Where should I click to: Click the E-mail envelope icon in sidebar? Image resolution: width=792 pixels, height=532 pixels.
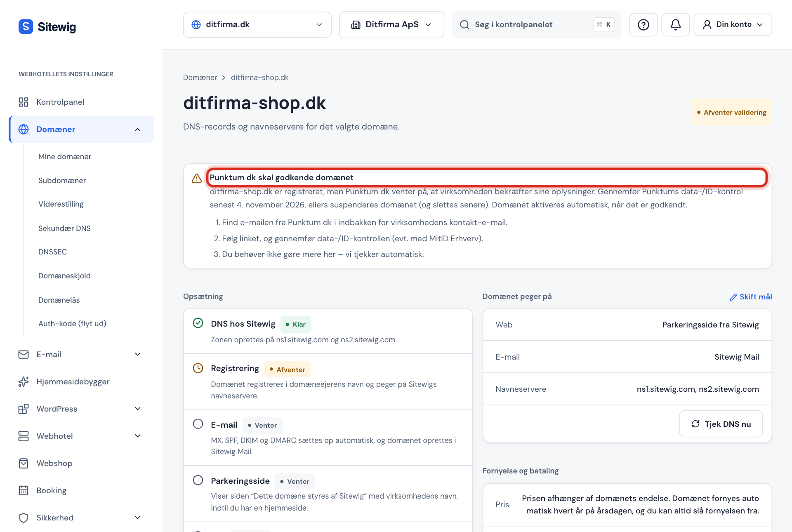point(24,354)
